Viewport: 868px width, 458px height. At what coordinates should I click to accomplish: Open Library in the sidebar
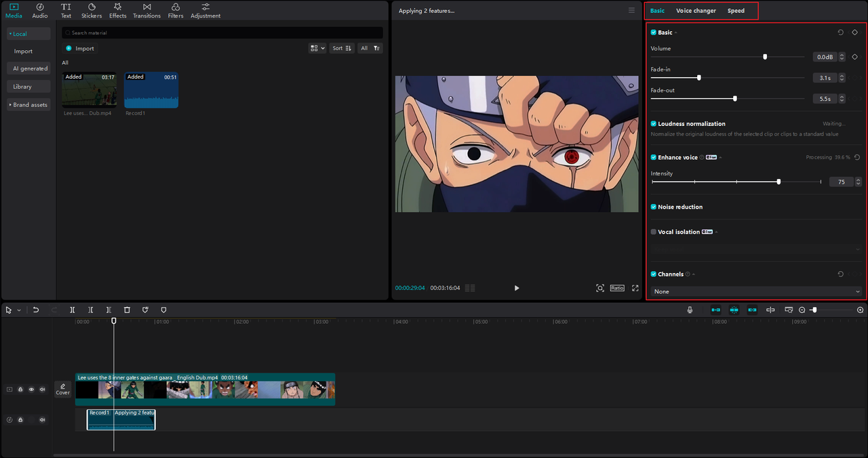29,87
